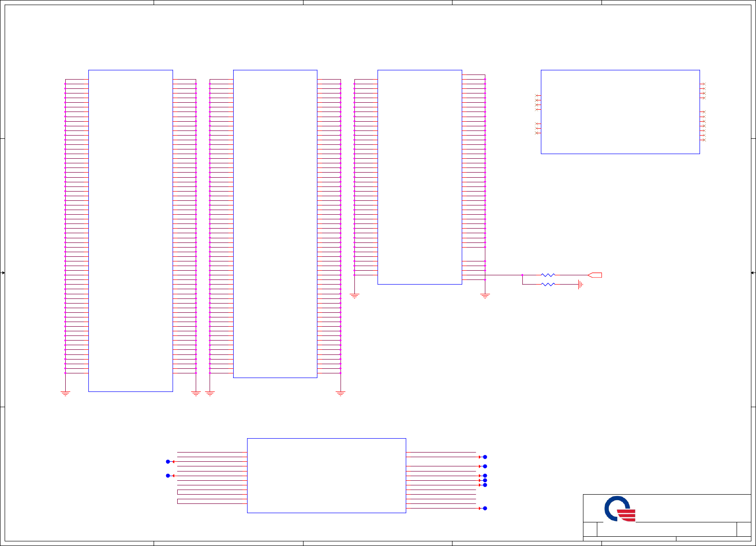756x546 pixels.
Task: Click the sideways ground symbol after the resistor
Action: point(580,285)
